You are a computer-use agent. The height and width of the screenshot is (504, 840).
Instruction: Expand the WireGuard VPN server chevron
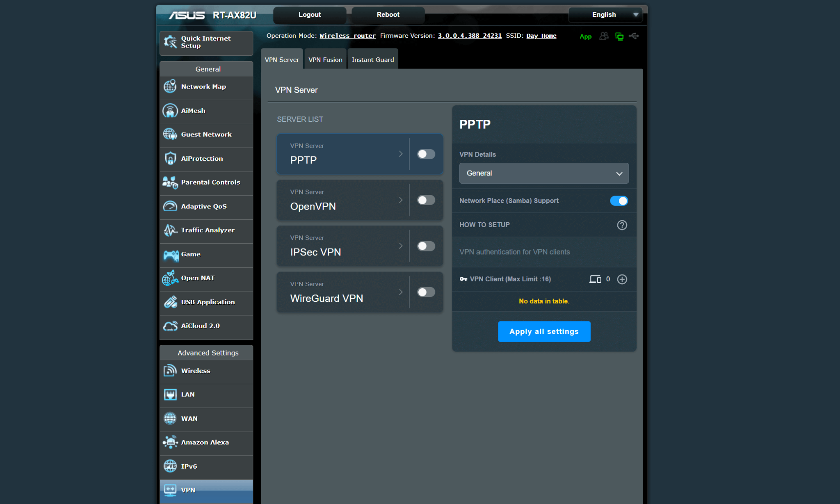click(401, 292)
